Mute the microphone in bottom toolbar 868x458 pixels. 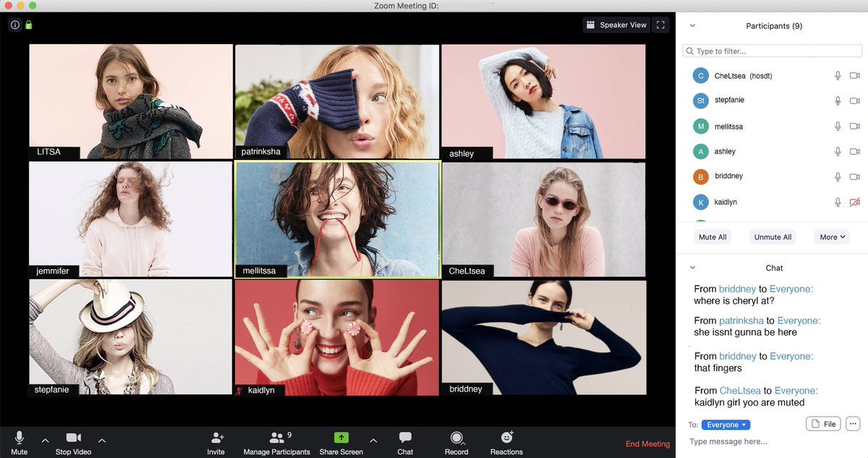(20, 443)
